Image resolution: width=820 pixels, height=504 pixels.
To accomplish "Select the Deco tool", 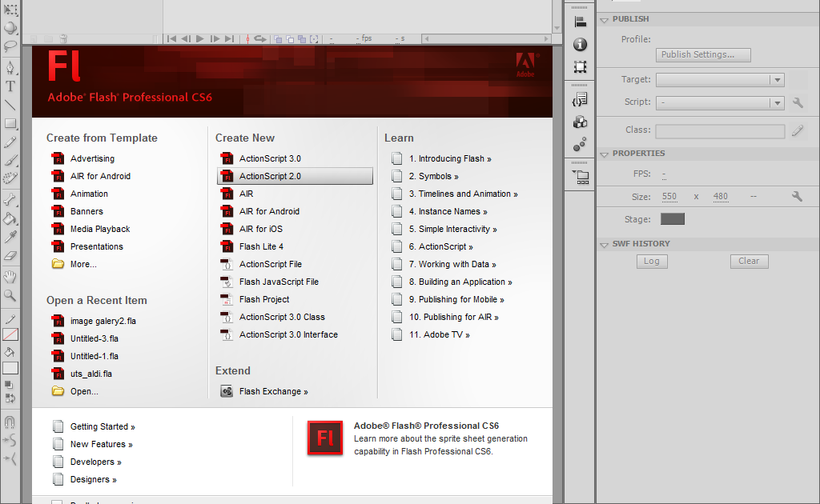I will click(x=10, y=178).
